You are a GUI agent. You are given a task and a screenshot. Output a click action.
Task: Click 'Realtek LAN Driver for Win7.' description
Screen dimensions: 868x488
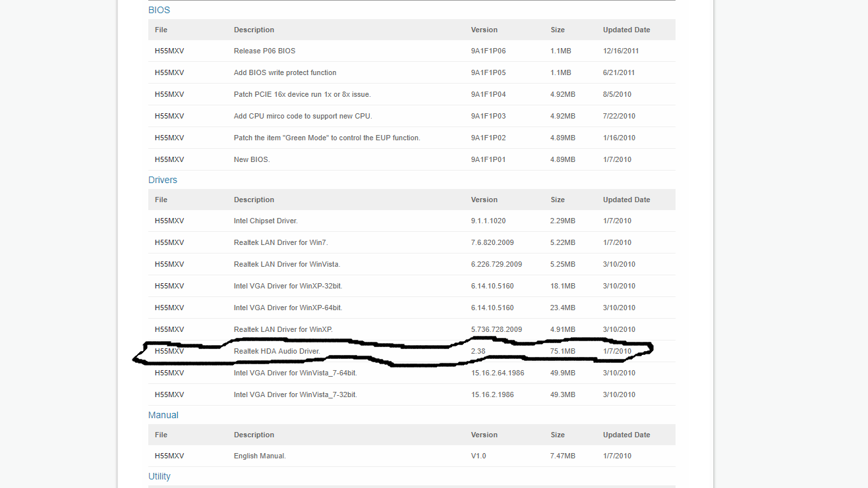(x=281, y=242)
